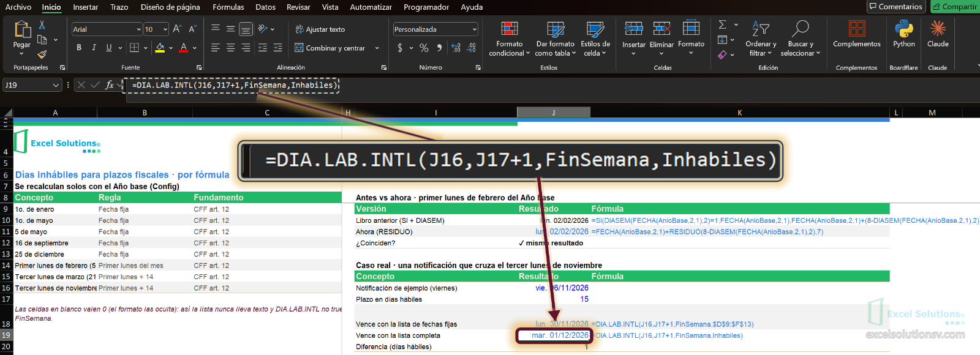Expand the Name Box dropdown for J19
Screen dimensions: 980x355
tap(56, 85)
